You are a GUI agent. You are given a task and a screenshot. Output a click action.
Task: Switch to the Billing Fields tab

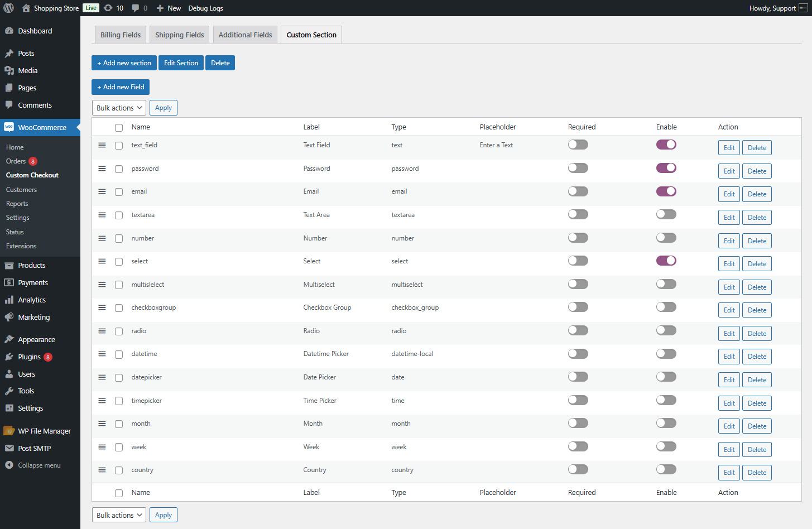(x=120, y=34)
